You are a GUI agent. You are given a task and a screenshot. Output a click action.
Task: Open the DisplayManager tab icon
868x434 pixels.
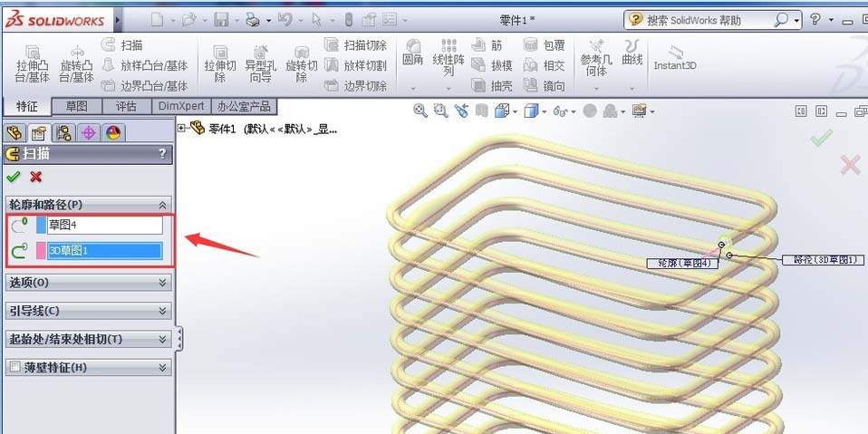coord(113,133)
